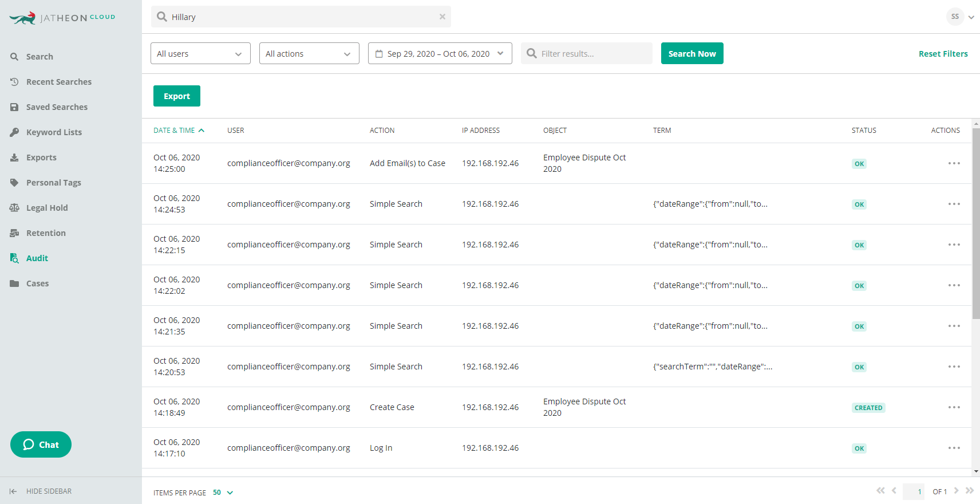Open the All users dropdown

point(200,53)
